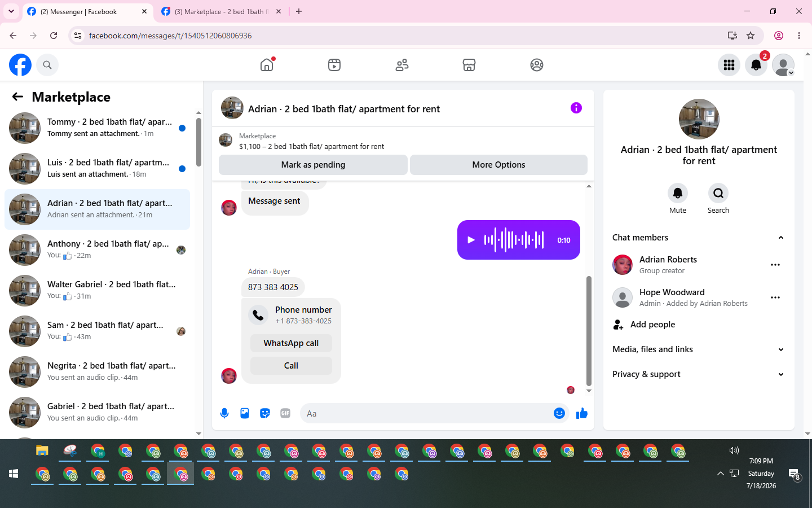812x508 pixels.
Task: Open options for Hope Woodward member
Action: [775, 297]
